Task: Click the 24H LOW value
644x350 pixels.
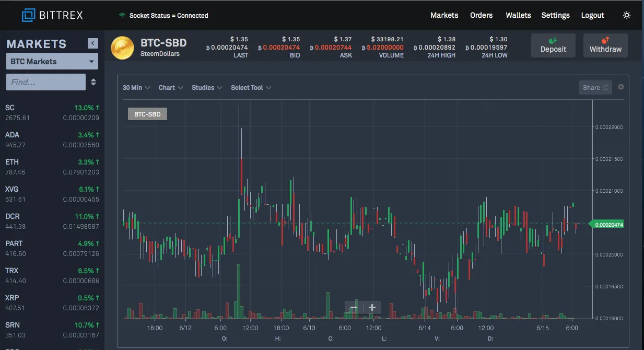Action: [486, 47]
